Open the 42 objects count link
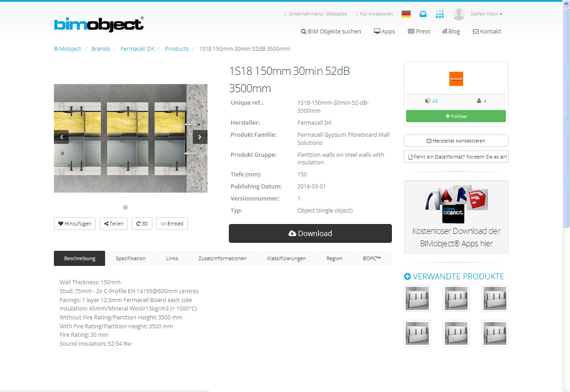The height and width of the screenshot is (392, 570). pyautogui.click(x=432, y=101)
